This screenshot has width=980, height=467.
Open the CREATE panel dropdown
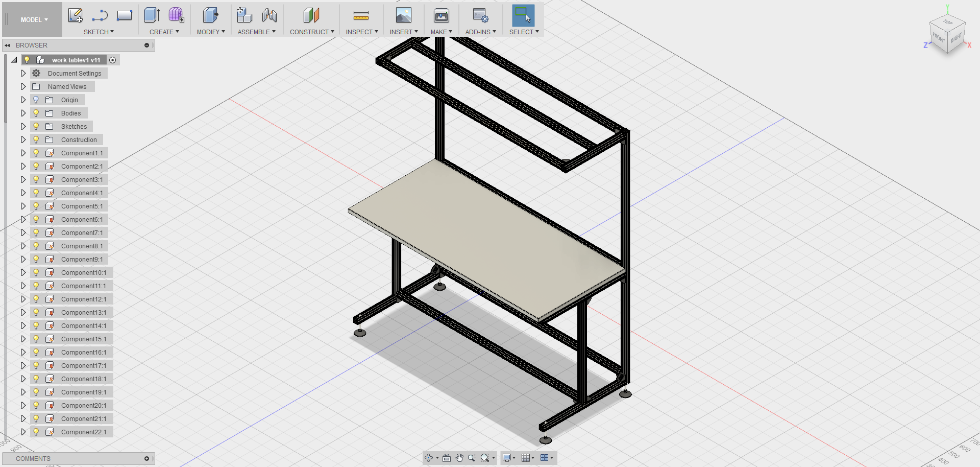164,32
